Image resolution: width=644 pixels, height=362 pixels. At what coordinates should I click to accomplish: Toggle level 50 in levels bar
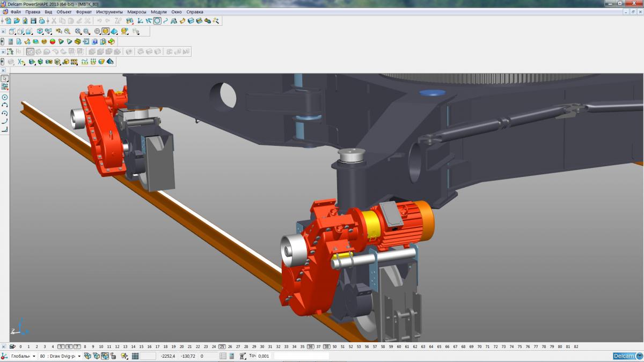coord(334,346)
